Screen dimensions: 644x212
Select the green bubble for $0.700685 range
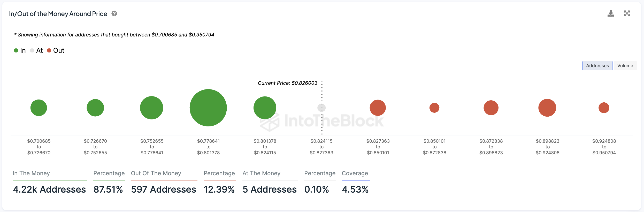39,108
